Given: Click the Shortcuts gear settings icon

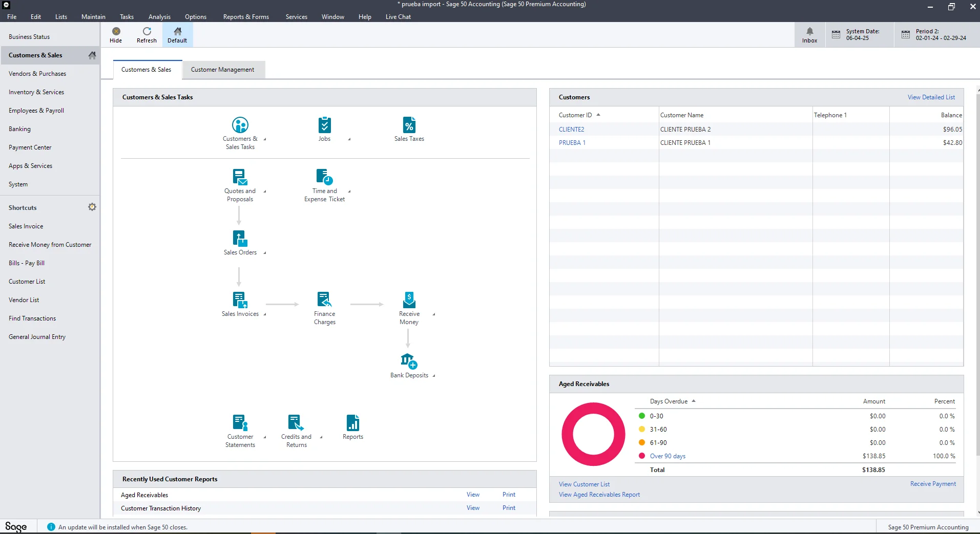Looking at the screenshot, I should 92,207.
